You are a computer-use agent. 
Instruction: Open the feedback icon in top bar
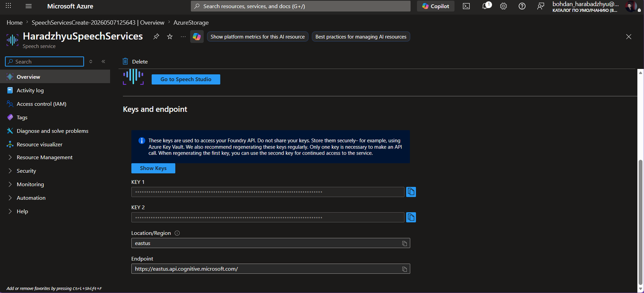[540, 6]
